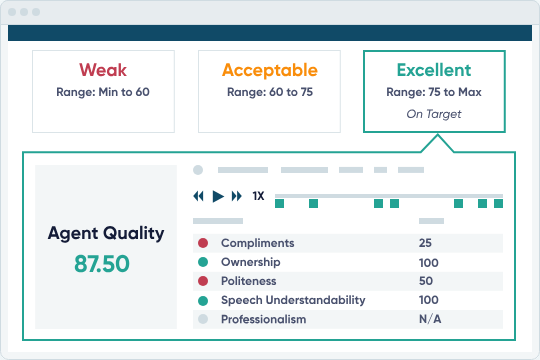Play the call recording

218,196
